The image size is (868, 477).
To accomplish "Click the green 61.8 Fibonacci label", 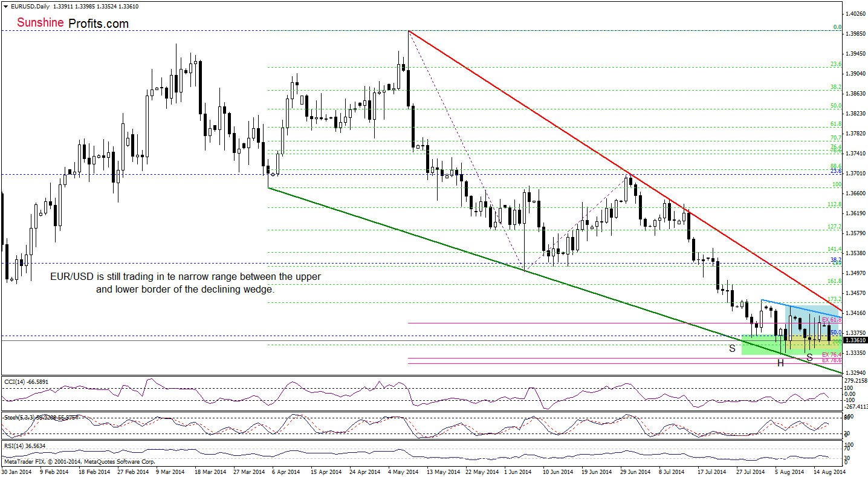I will coord(836,124).
